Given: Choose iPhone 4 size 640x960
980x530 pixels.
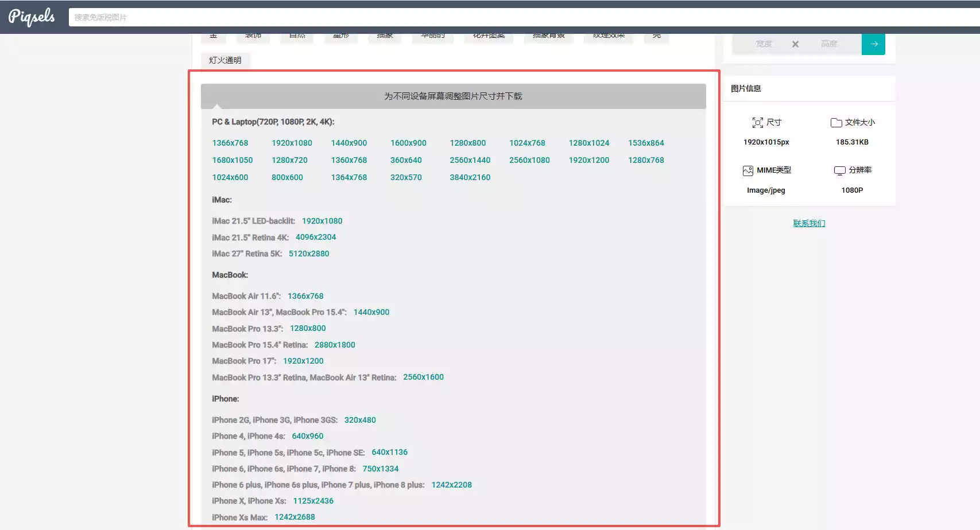Looking at the screenshot, I should (308, 437).
